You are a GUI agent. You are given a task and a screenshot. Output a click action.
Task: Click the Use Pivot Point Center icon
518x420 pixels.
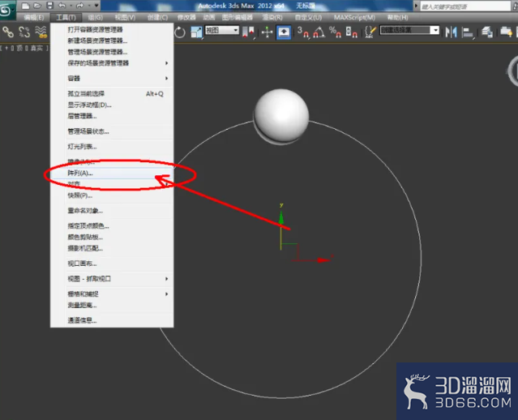[x=248, y=32]
